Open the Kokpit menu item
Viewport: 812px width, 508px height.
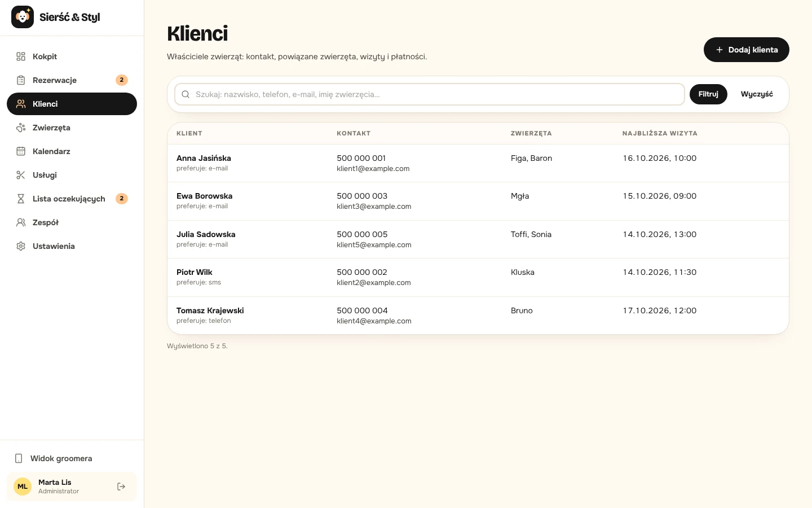[x=72, y=56]
